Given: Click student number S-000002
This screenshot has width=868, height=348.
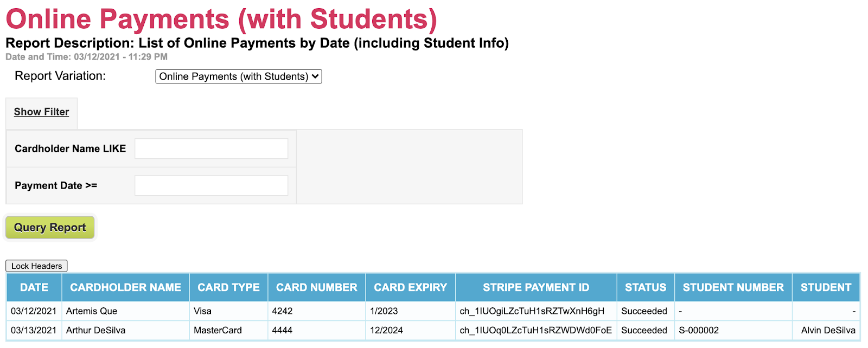Looking at the screenshot, I should tap(699, 330).
